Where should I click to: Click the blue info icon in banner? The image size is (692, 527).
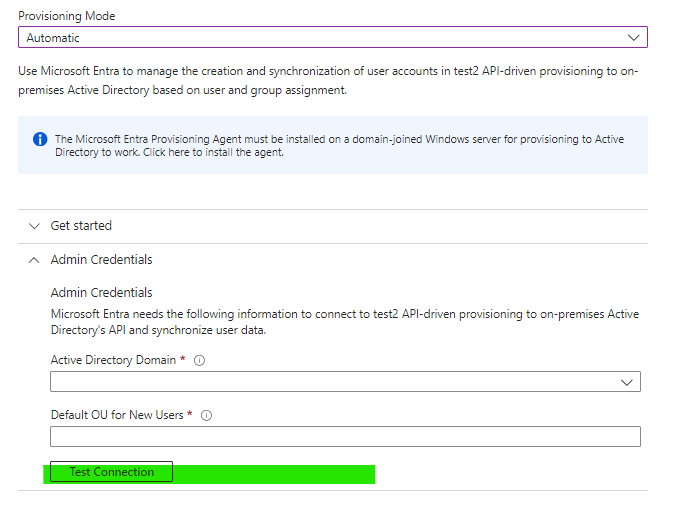pos(40,139)
